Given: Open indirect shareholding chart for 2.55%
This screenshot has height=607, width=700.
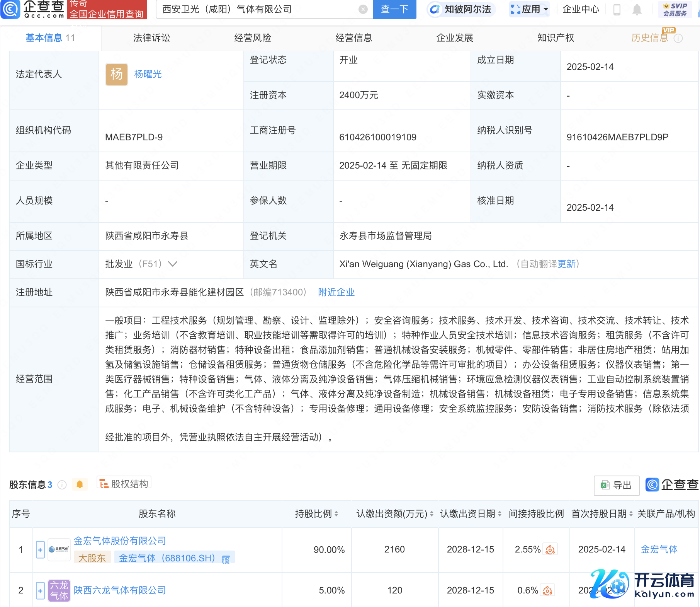Looking at the screenshot, I should coord(550,549).
